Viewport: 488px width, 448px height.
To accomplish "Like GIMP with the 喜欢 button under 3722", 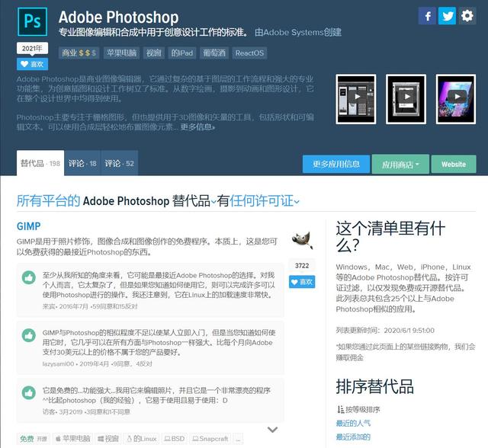I will point(302,282).
